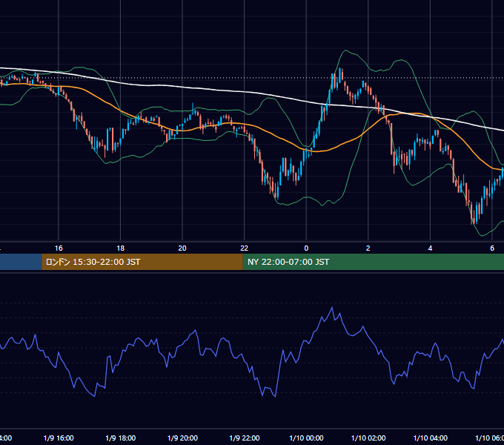Click the 20 hour label on price chart axis
504x445 pixels.
[182, 248]
